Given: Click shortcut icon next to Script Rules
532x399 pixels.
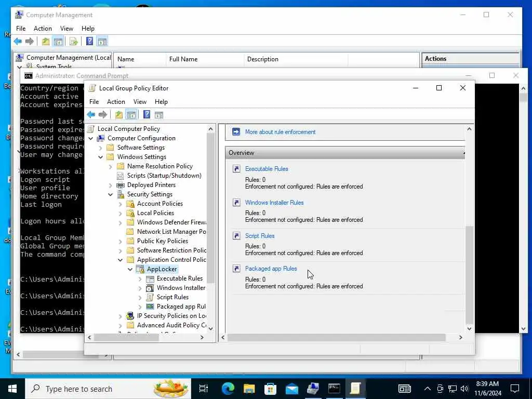Looking at the screenshot, I should pyautogui.click(x=236, y=236).
